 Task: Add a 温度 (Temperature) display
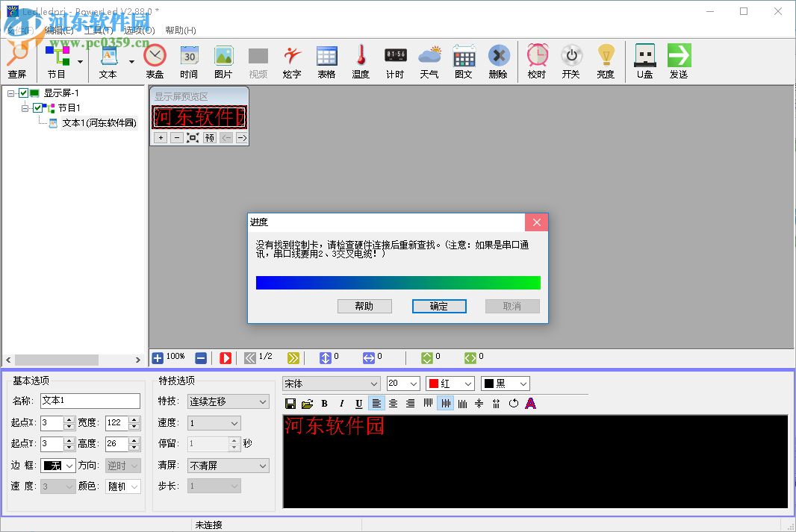pos(360,60)
